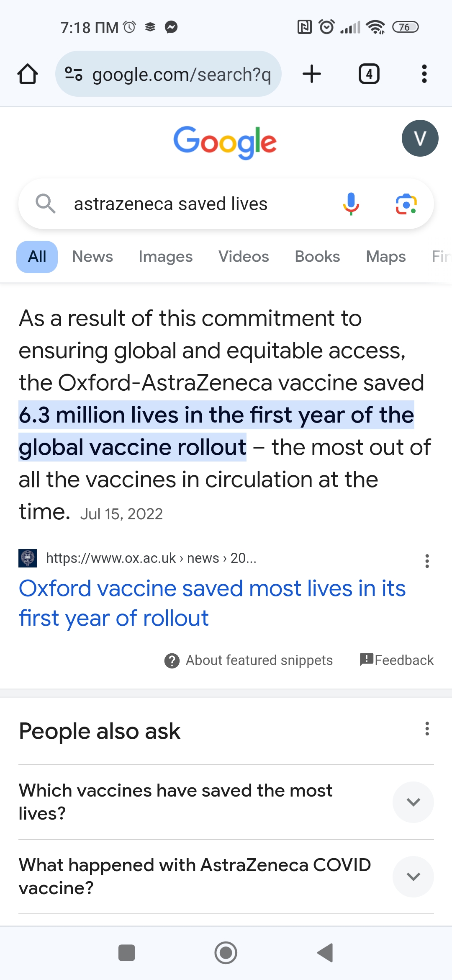
Task: Expand "Which vaccines have saved the most lives?"
Action: (x=413, y=802)
